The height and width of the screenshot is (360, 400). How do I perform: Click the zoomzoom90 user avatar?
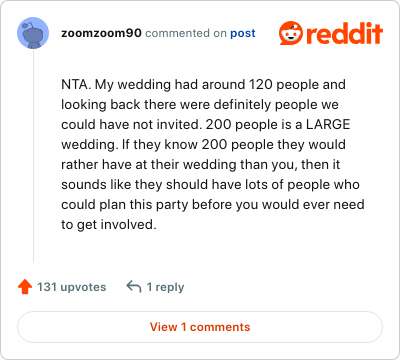click(x=33, y=33)
